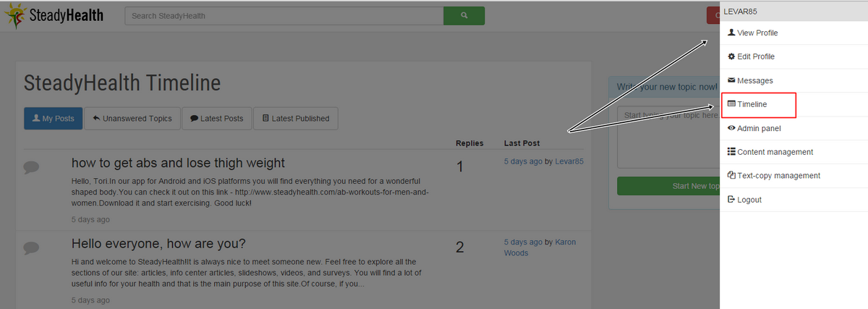Click the 'Write your new topic now!' heading
The width and height of the screenshot is (868, 309).
667,88
